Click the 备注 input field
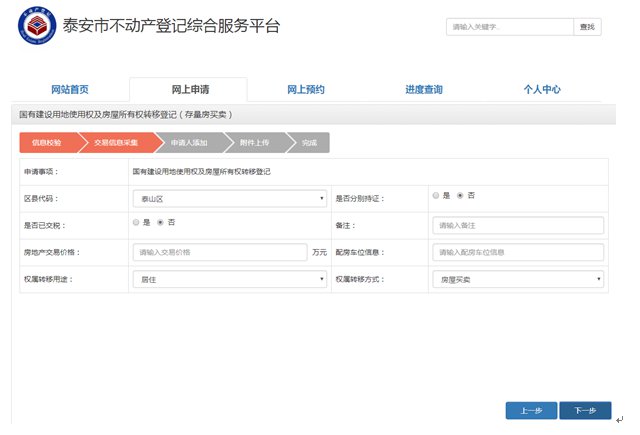The width and height of the screenshot is (640, 435). click(x=517, y=225)
